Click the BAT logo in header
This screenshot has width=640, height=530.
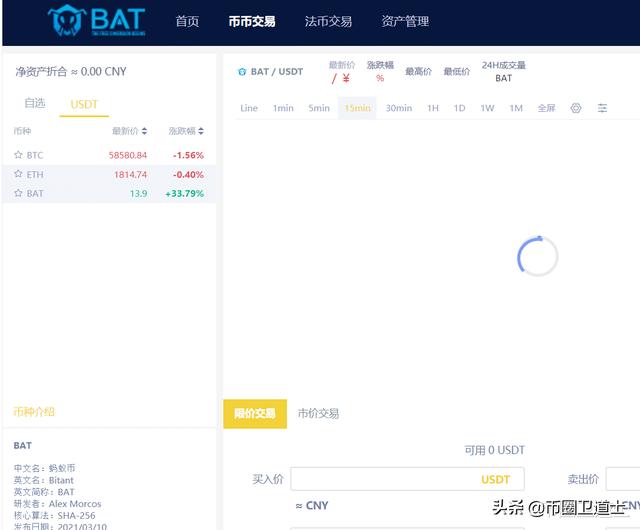[x=96, y=20]
